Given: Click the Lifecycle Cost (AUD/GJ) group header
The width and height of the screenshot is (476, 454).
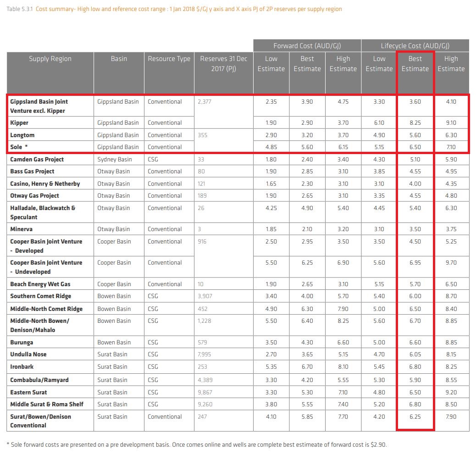Looking at the screenshot, I should click(x=415, y=45).
